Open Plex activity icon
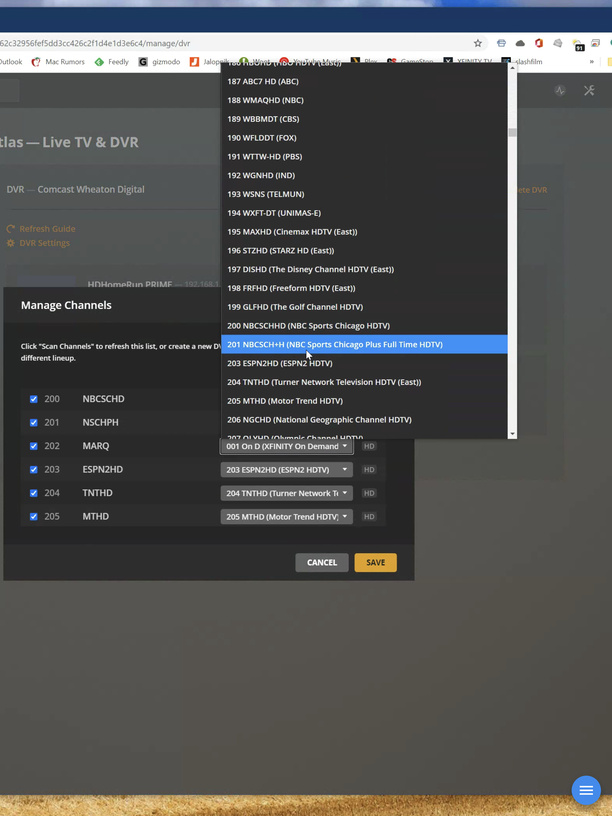The image size is (612, 816). point(560,91)
